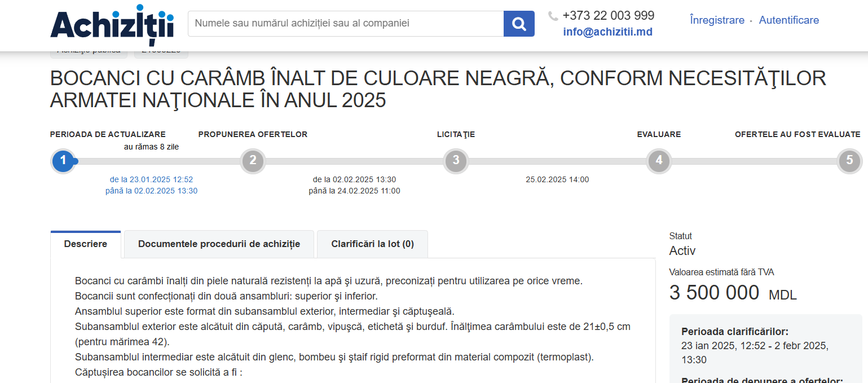Click step 5 circle, Ofertele au fost evaluate
The image size is (868, 383).
point(849,161)
